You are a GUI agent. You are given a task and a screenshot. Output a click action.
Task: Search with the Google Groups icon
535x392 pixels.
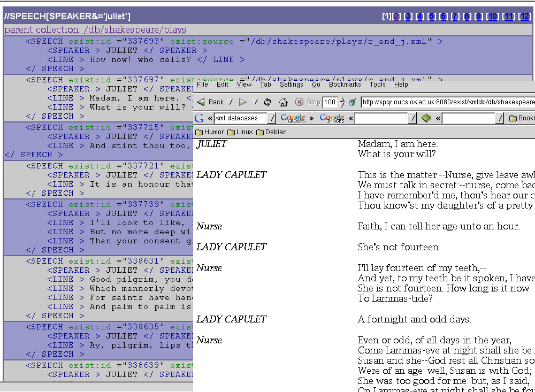[292, 118]
